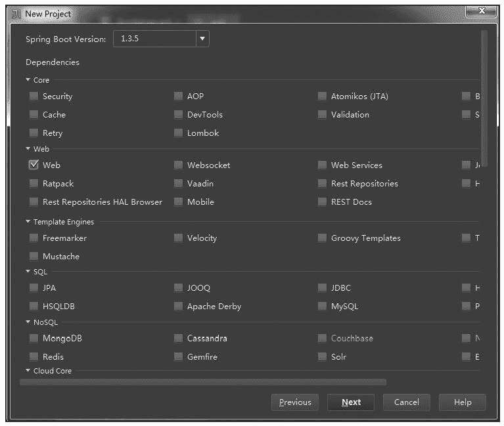Image resolution: width=504 pixels, height=426 pixels.
Task: Tick the DevTools checkbox
Action: coord(178,115)
